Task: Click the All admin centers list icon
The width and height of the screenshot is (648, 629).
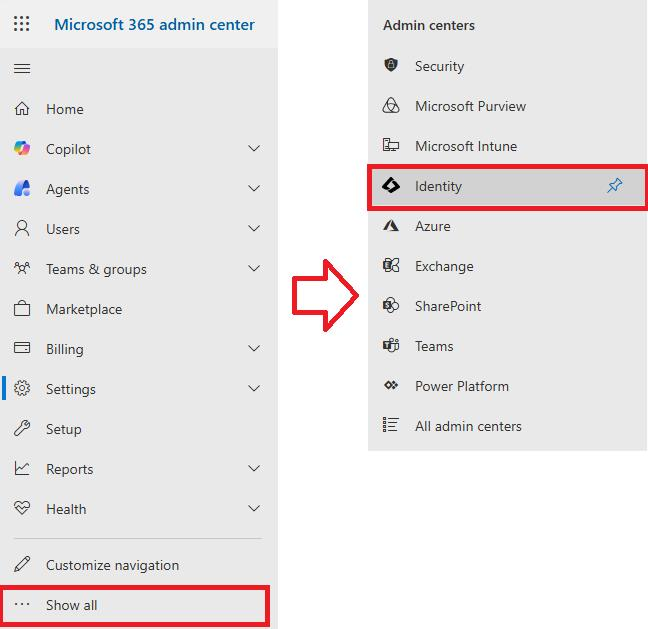Action: coord(391,424)
